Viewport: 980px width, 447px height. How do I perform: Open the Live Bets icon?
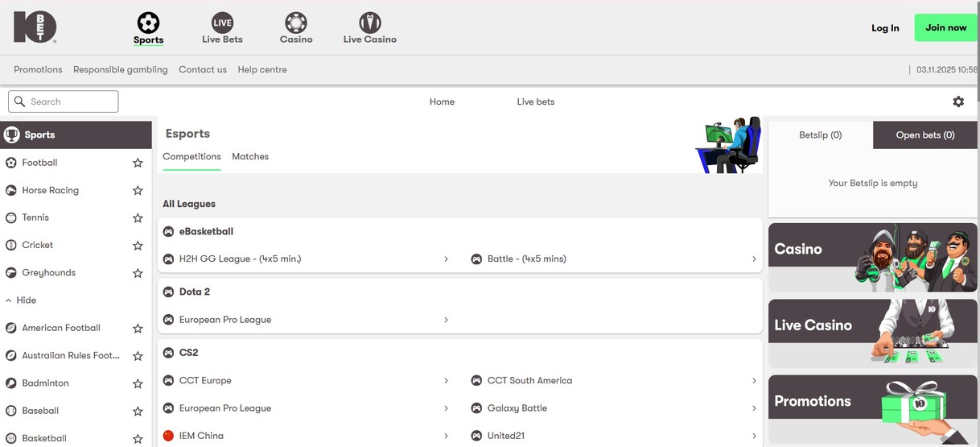point(222,22)
